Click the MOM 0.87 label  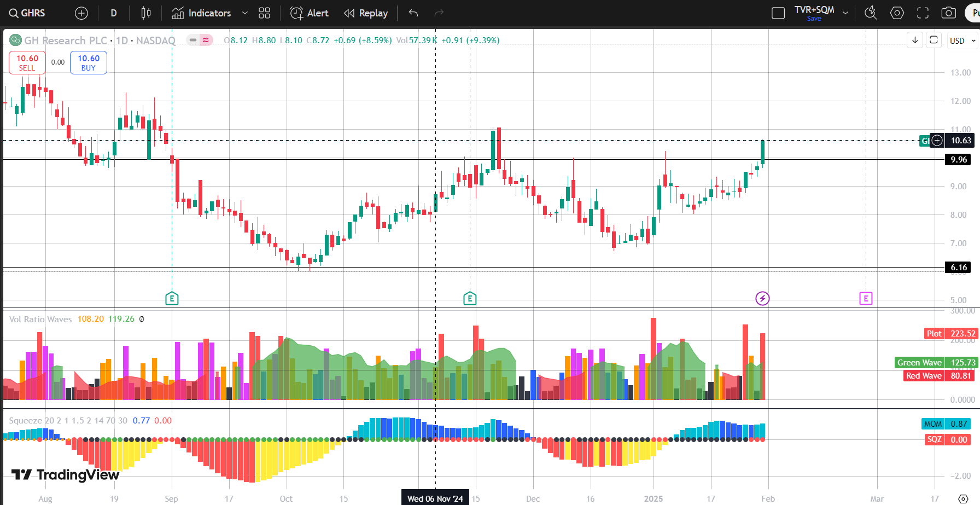tap(946, 424)
